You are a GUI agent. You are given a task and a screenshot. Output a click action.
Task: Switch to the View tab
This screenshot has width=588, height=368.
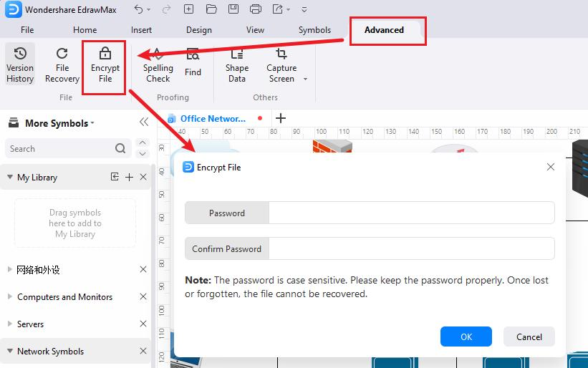coord(255,30)
